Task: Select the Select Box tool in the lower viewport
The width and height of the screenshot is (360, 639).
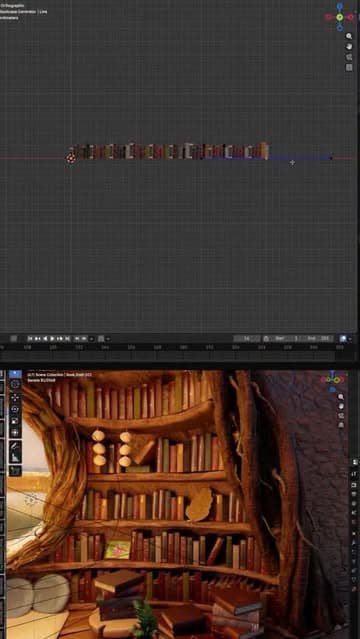Action: (x=15, y=375)
